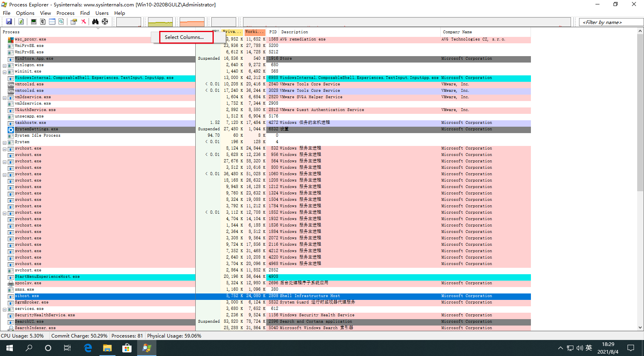The width and height of the screenshot is (644, 356).
Task: Open the Properties toolbar icon
Action: pos(74,22)
